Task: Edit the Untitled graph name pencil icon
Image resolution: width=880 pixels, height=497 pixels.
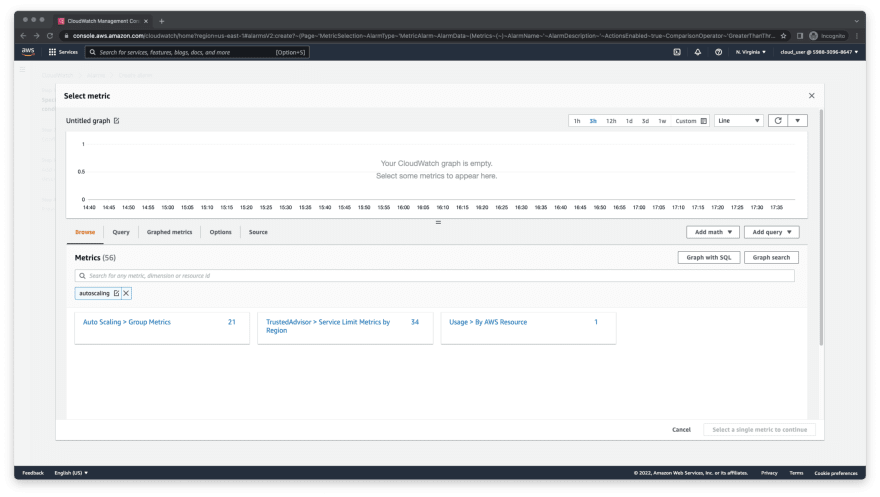Action: pyautogui.click(x=117, y=121)
